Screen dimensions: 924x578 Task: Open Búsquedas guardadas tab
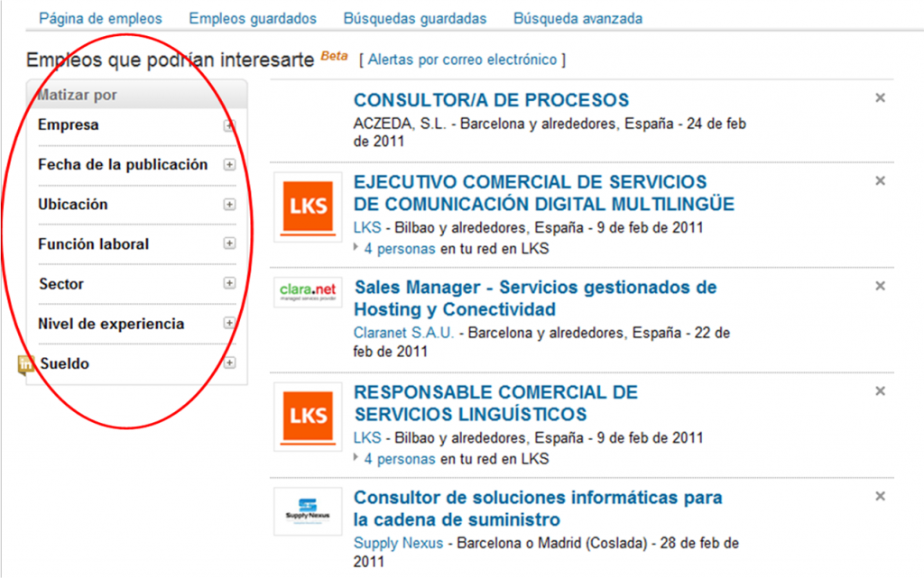pos(415,19)
